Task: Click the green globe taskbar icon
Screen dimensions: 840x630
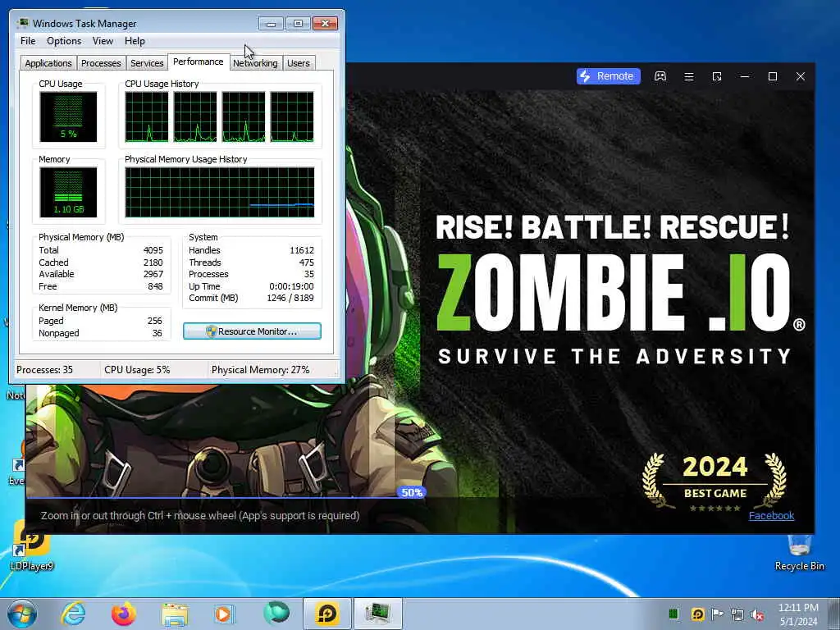Action: pyautogui.click(x=276, y=614)
